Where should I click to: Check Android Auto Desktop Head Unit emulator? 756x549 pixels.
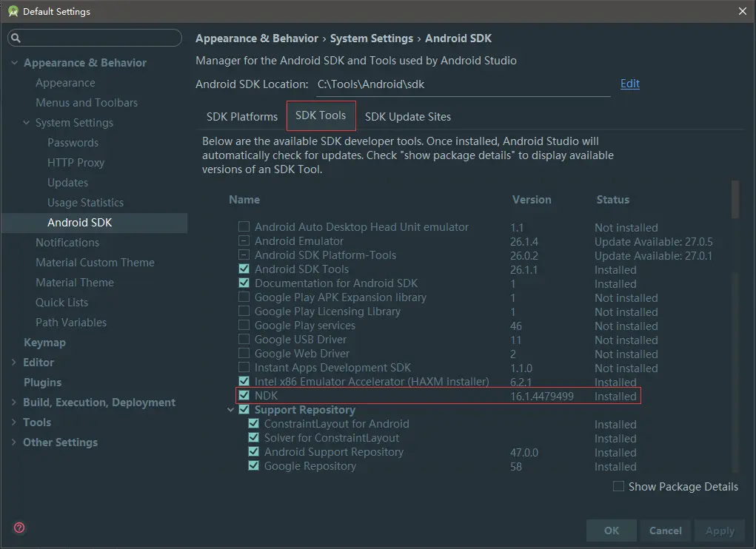point(244,226)
